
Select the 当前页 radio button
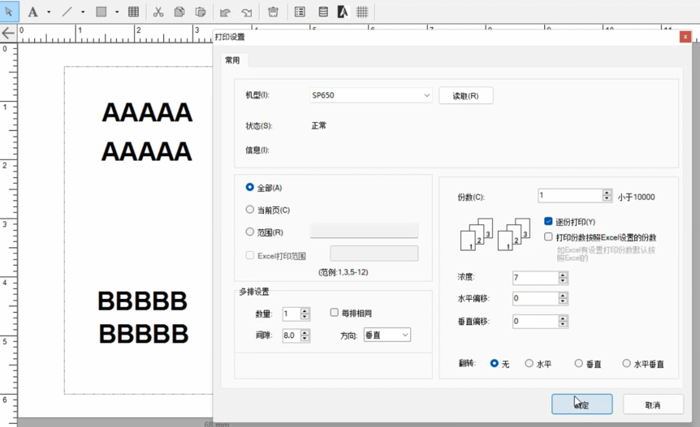[x=250, y=209]
